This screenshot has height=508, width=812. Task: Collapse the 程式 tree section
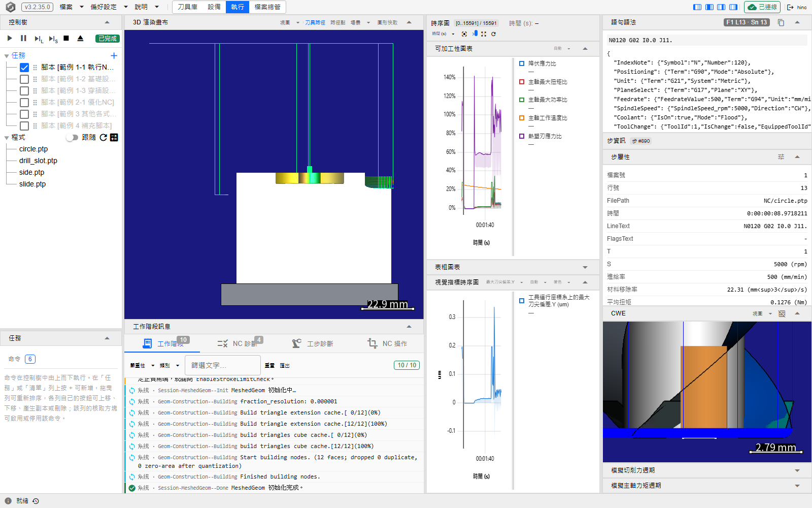(7, 138)
